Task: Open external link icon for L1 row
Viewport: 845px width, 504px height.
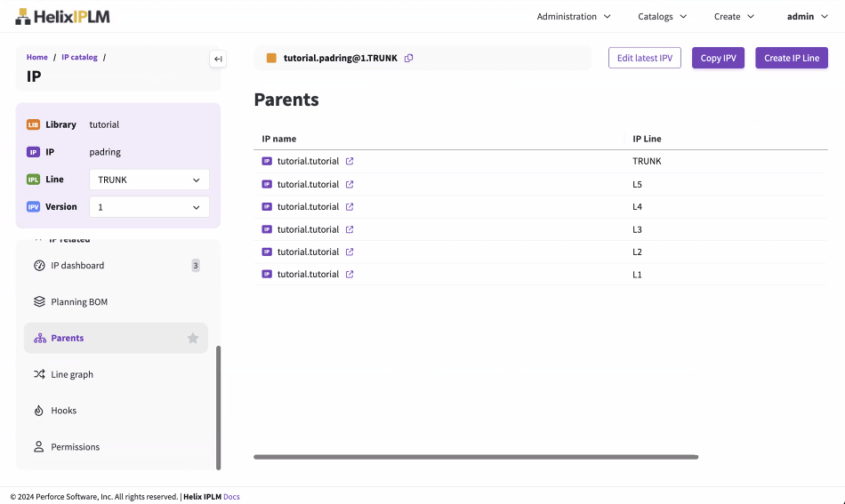Action: tap(350, 275)
